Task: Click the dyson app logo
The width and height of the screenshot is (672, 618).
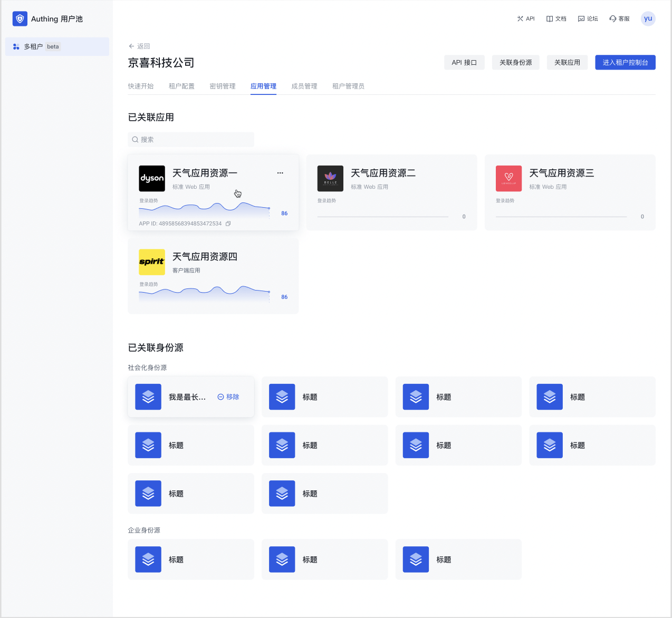Action: [152, 178]
